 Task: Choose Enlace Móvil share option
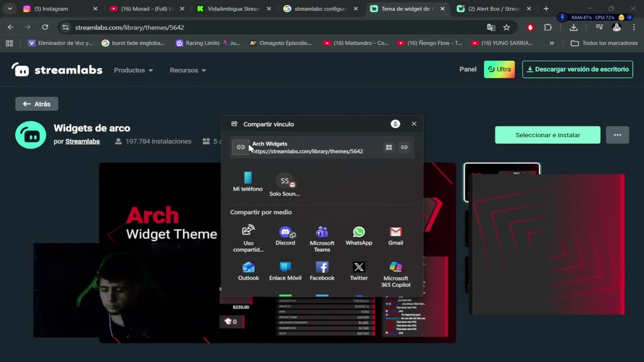(285, 271)
